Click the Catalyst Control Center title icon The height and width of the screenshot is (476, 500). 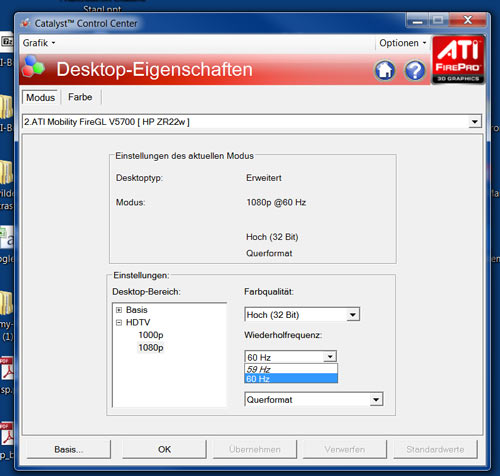click(x=25, y=23)
